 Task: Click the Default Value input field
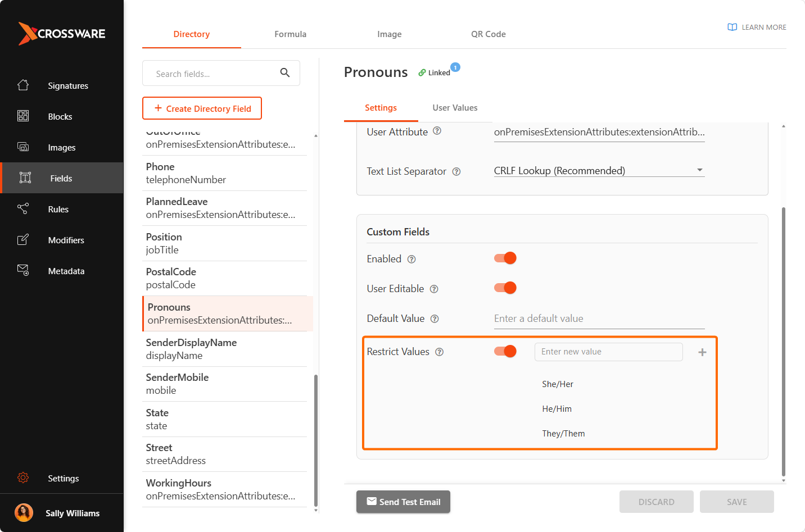click(599, 319)
